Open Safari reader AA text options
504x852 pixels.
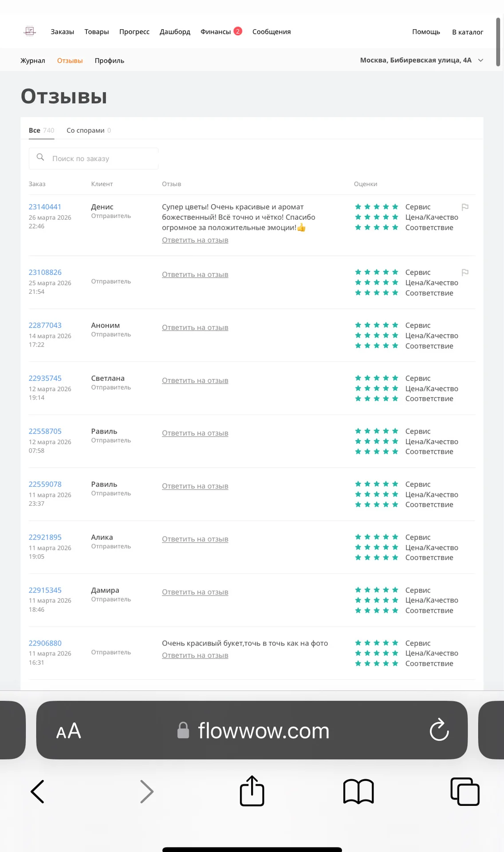69,730
